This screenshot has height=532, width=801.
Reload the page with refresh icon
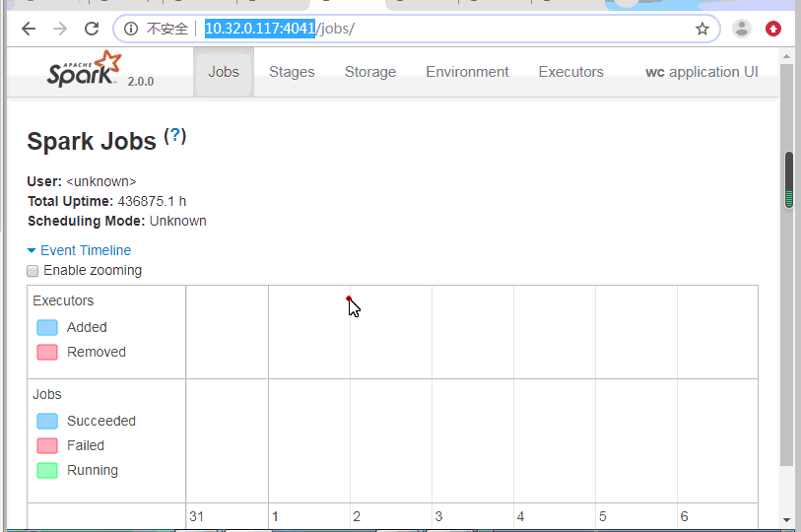pos(92,29)
